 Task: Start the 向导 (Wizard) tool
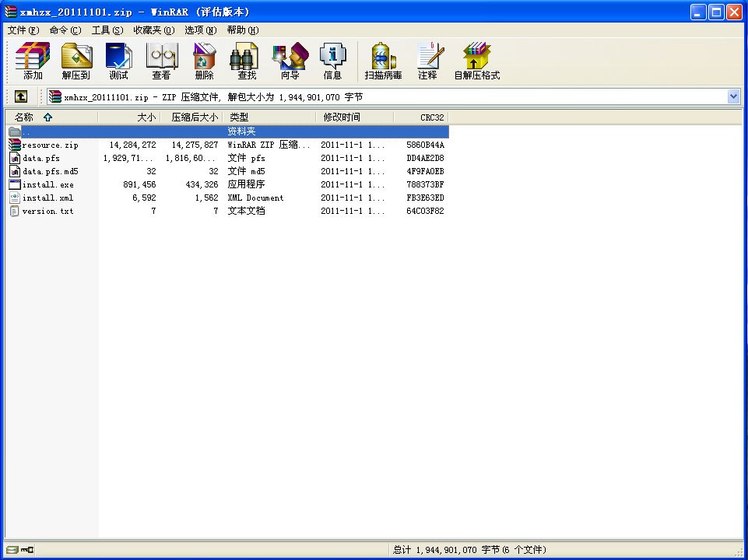(x=290, y=61)
